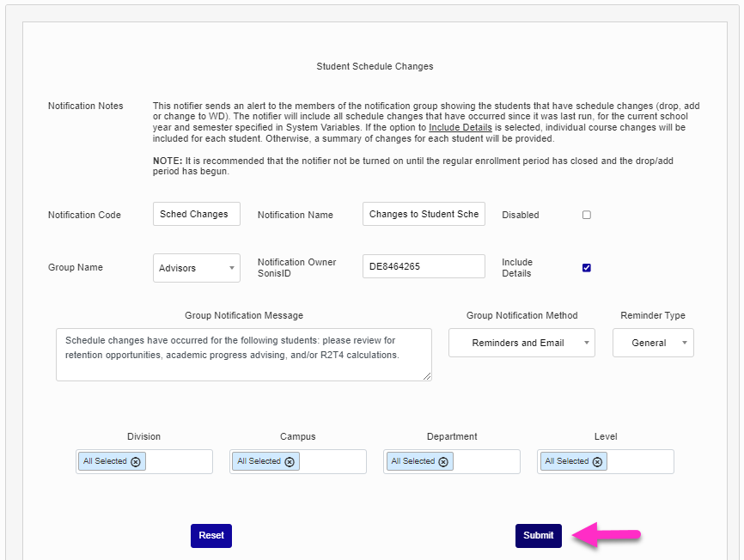Uncheck the Include Details checkbox
744x560 pixels.
click(587, 267)
